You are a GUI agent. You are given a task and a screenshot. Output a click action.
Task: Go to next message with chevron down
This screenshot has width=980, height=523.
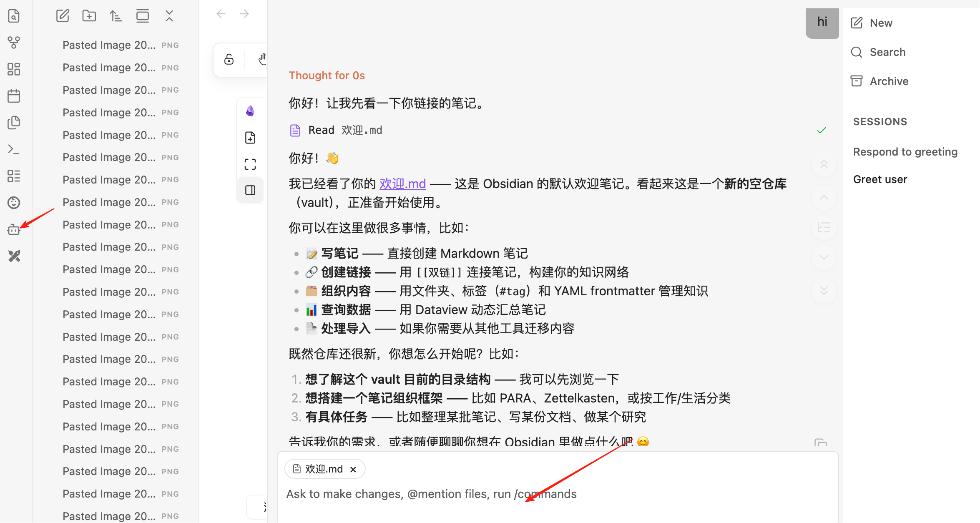(824, 257)
